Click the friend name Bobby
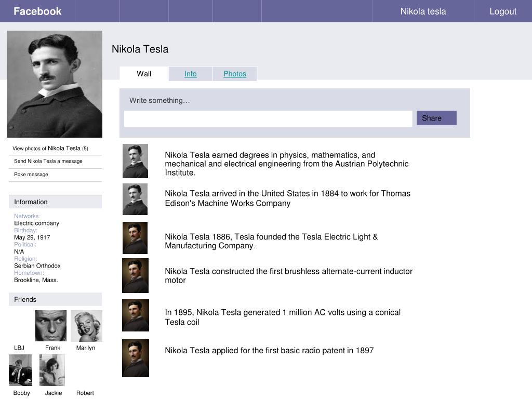 [x=22, y=393]
